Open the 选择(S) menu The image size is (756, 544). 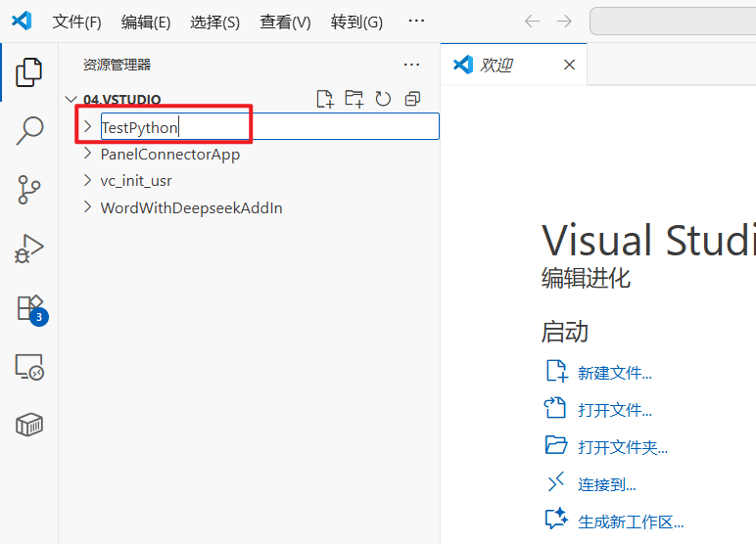215,22
